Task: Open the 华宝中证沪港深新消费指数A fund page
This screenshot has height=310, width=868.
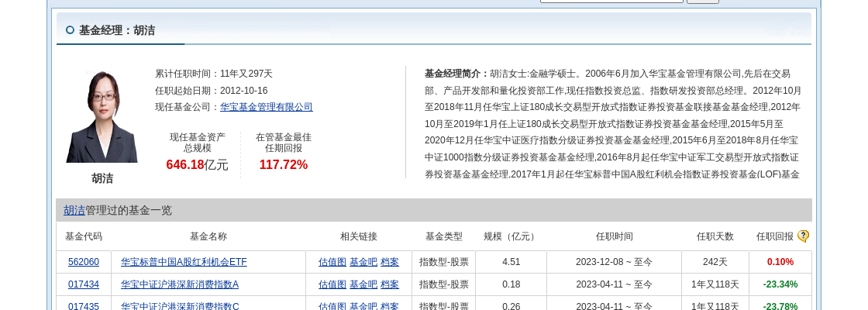Action: click(x=180, y=284)
